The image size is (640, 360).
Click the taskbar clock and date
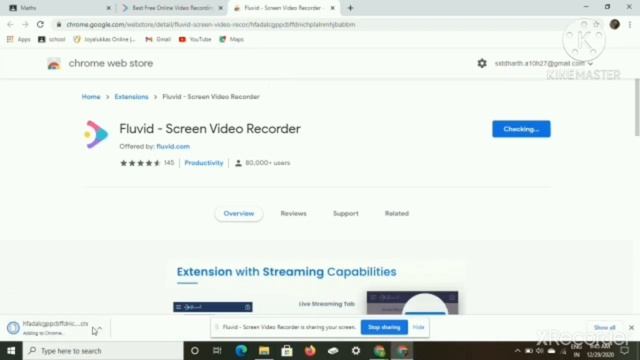600,351
